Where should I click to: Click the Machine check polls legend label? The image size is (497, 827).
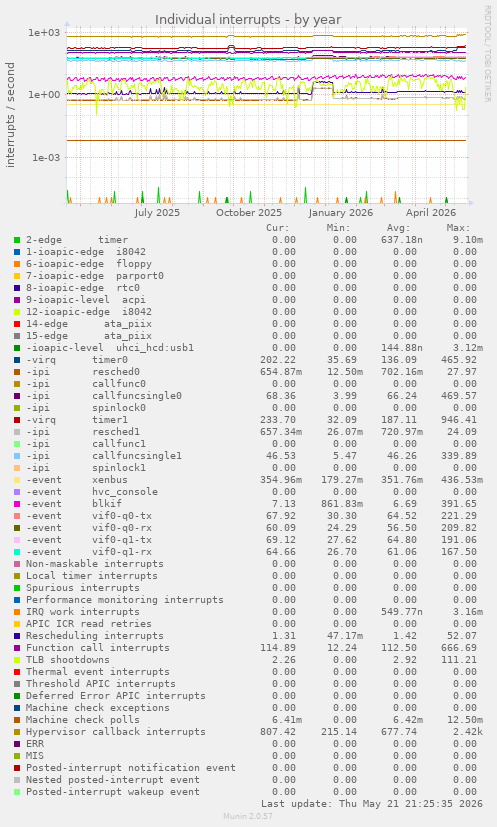pos(83,720)
